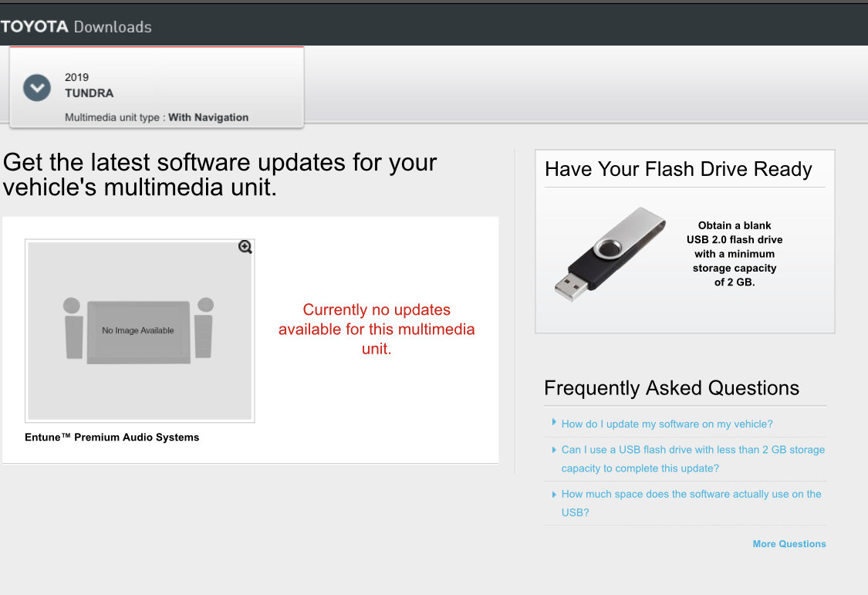Viewport: 868px width, 595px height.
Task: Open the TOYOTA Downloads logo link
Action: 76,26
